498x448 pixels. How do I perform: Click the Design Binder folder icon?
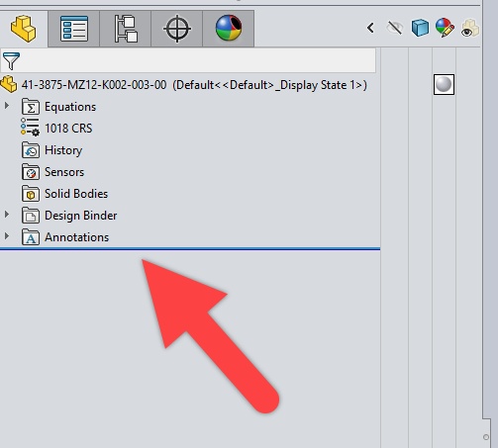[x=31, y=216]
